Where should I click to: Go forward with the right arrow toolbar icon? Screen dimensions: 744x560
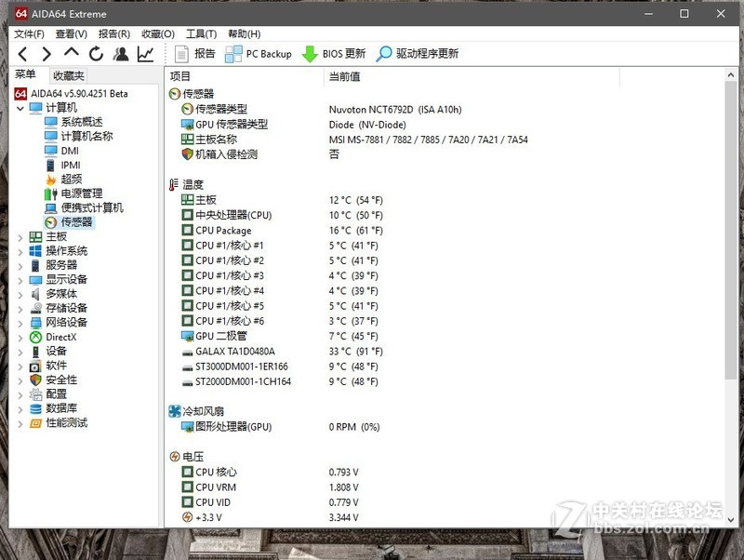click(x=46, y=54)
